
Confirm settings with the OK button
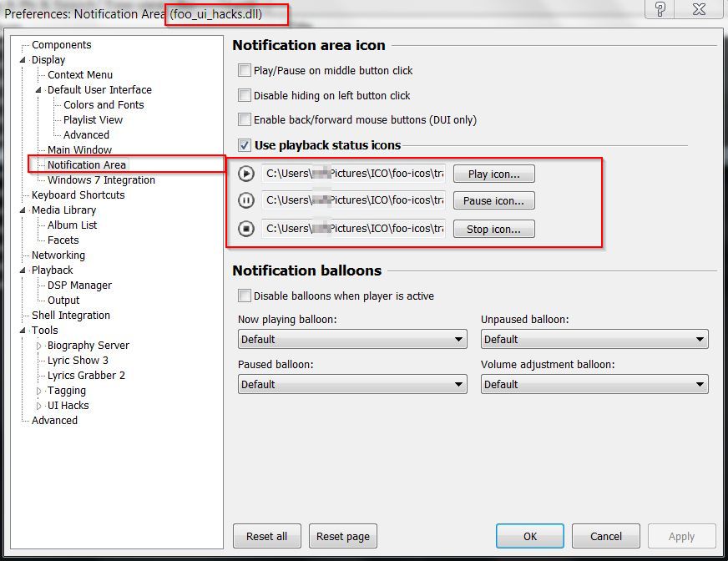(530, 536)
